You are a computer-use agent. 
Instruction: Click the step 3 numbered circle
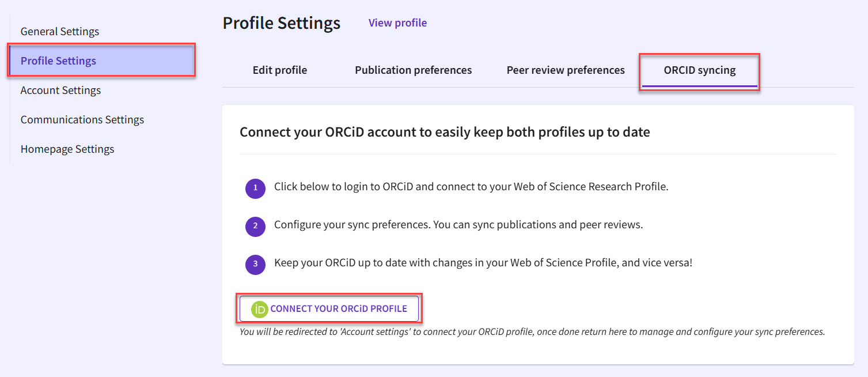pos(255,265)
